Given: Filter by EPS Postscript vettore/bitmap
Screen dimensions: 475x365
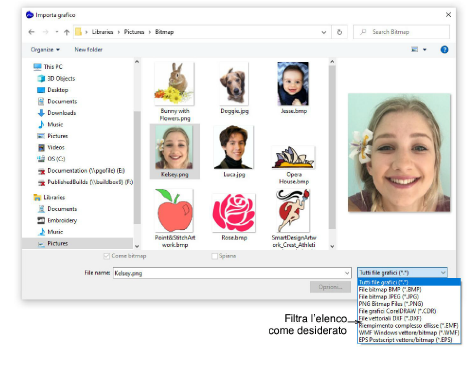Looking at the screenshot, I should tap(409, 340).
